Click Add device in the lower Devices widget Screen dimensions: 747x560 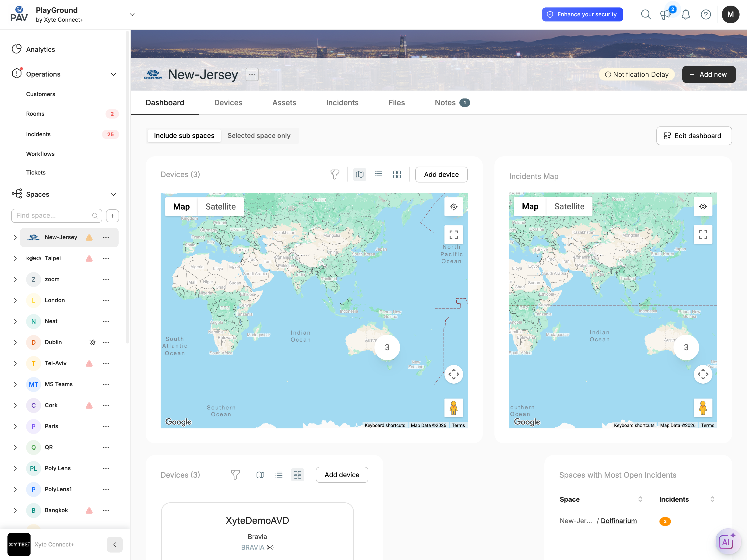pyautogui.click(x=342, y=475)
